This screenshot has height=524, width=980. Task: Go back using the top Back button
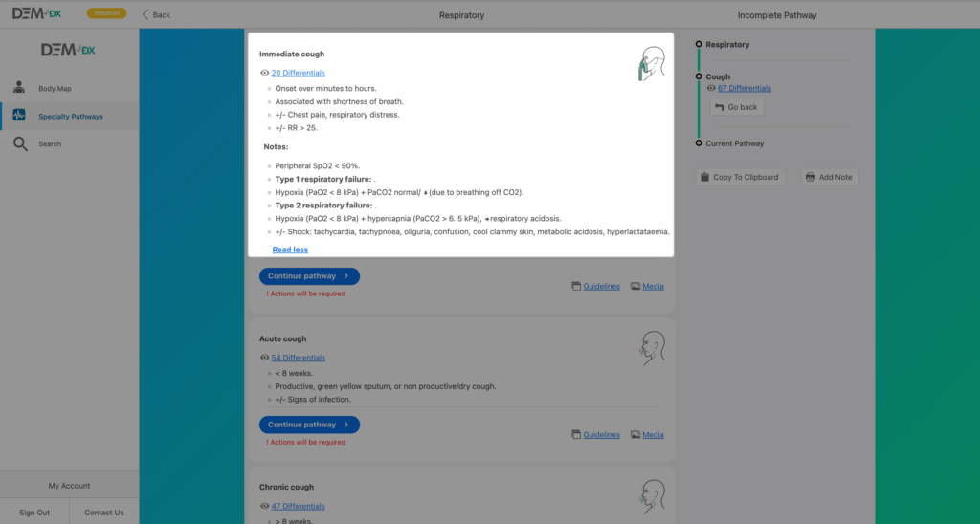(156, 15)
